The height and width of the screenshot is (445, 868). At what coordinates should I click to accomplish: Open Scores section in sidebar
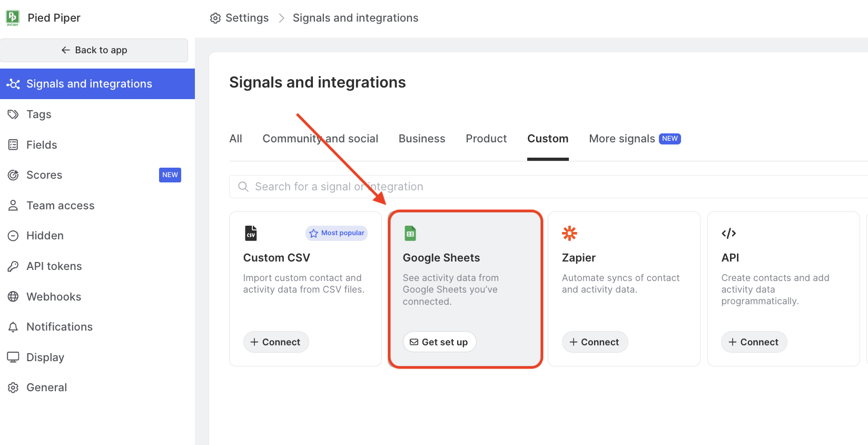coord(44,175)
